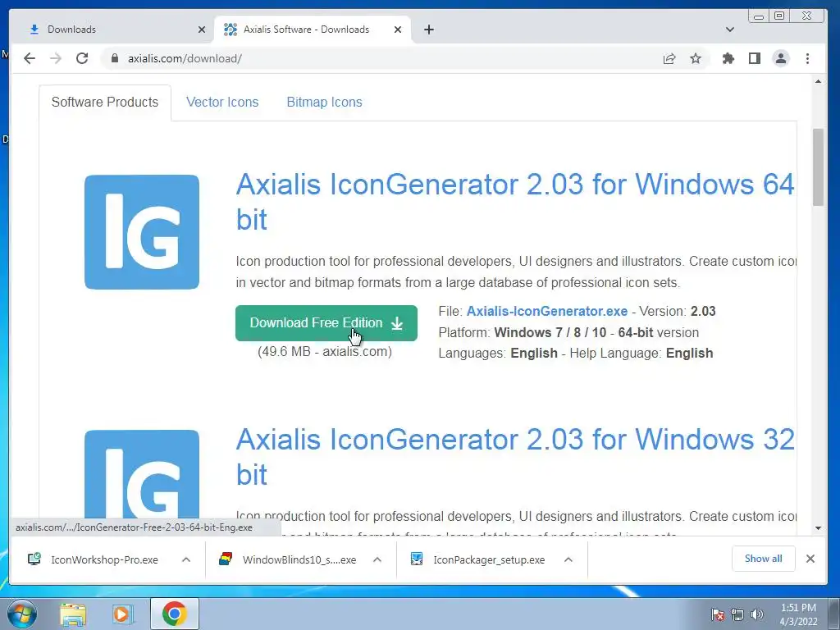Click the page vertical scrollbar thumb
840x630 pixels.
coord(818,167)
